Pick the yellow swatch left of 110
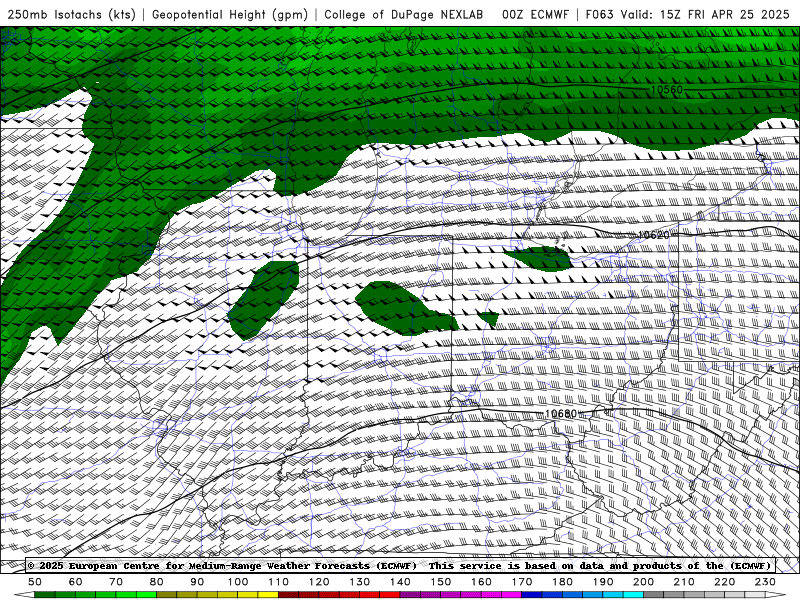 [268, 595]
